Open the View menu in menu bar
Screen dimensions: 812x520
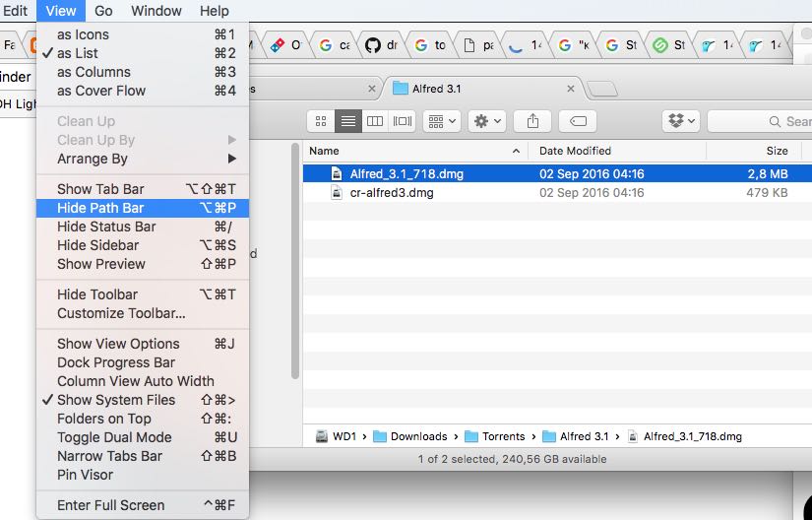click(61, 11)
